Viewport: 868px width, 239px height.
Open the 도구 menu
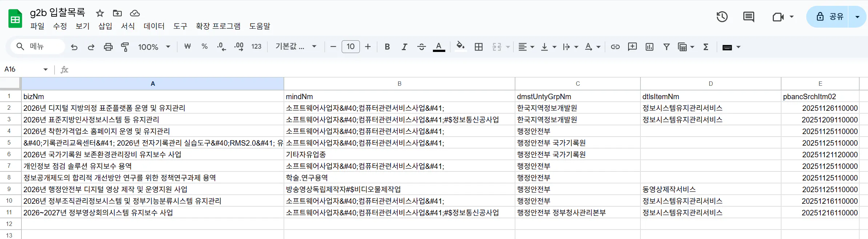pos(180,26)
